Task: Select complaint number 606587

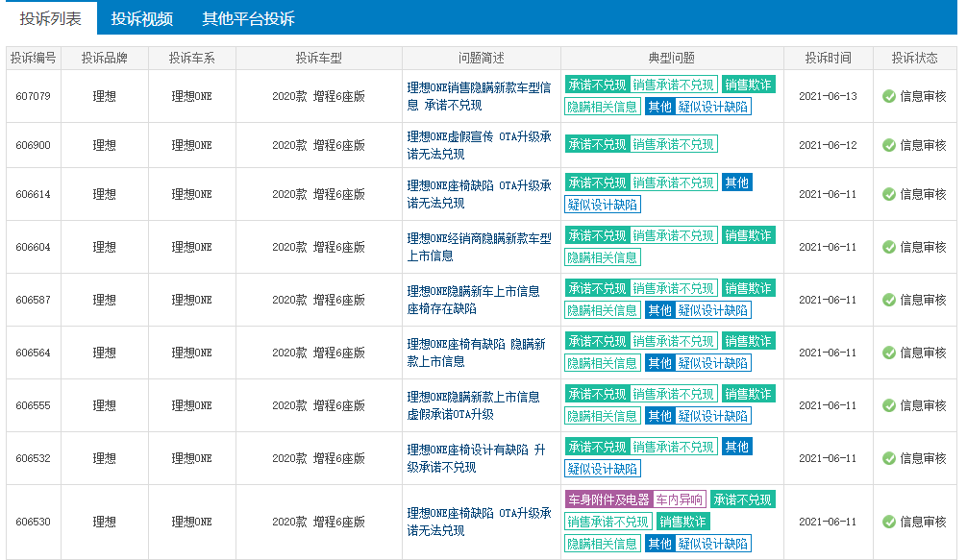Action: point(34,300)
